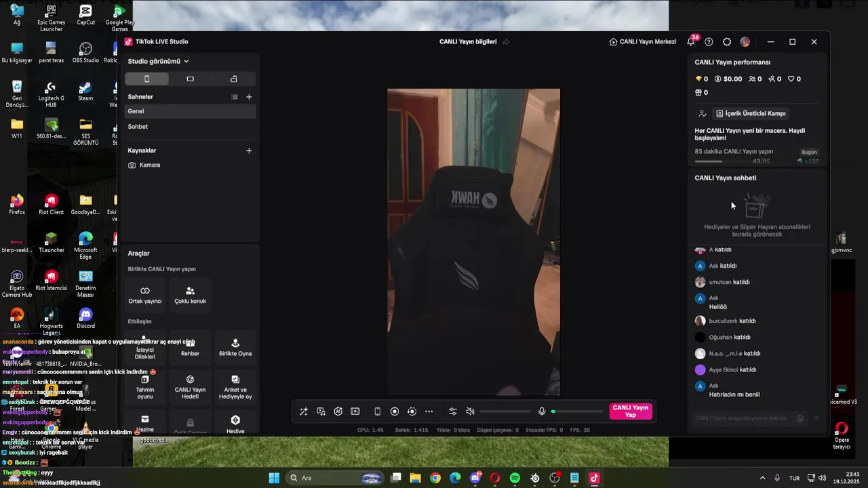Expand the Studio görünümü dropdown
Image resolution: width=868 pixels, height=488 pixels.
[x=158, y=61]
